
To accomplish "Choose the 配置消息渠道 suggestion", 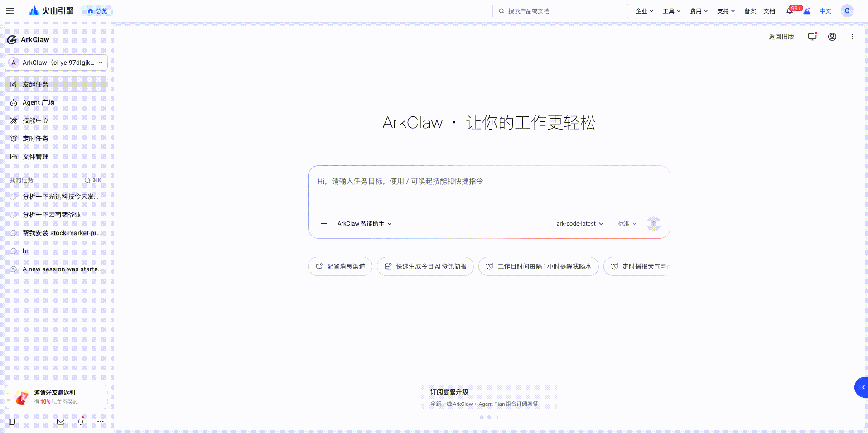I will coord(340,266).
